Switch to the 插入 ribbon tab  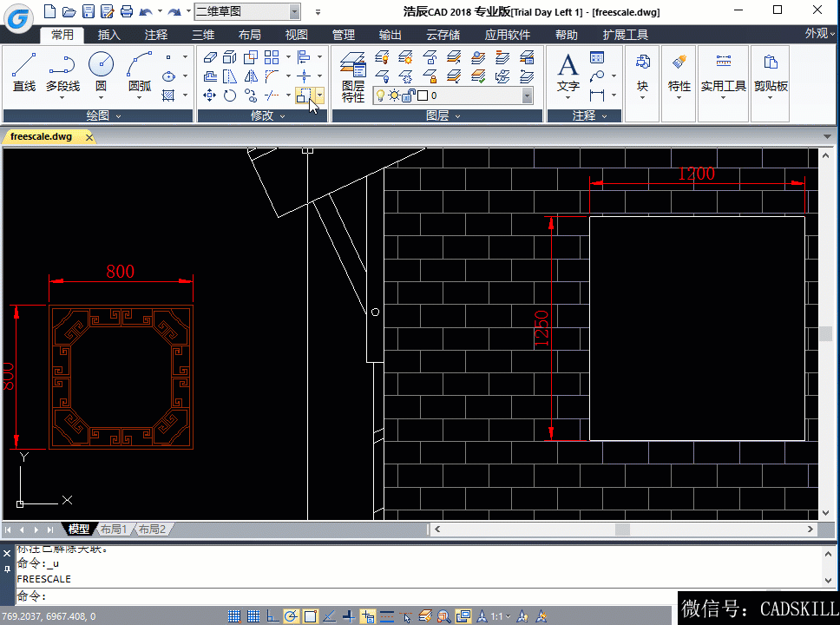click(109, 35)
